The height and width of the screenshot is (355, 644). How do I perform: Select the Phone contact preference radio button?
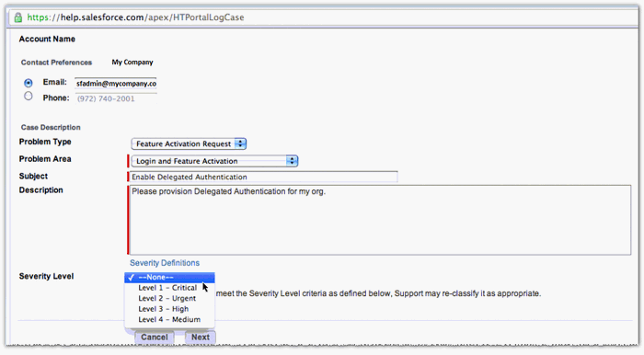click(x=28, y=96)
